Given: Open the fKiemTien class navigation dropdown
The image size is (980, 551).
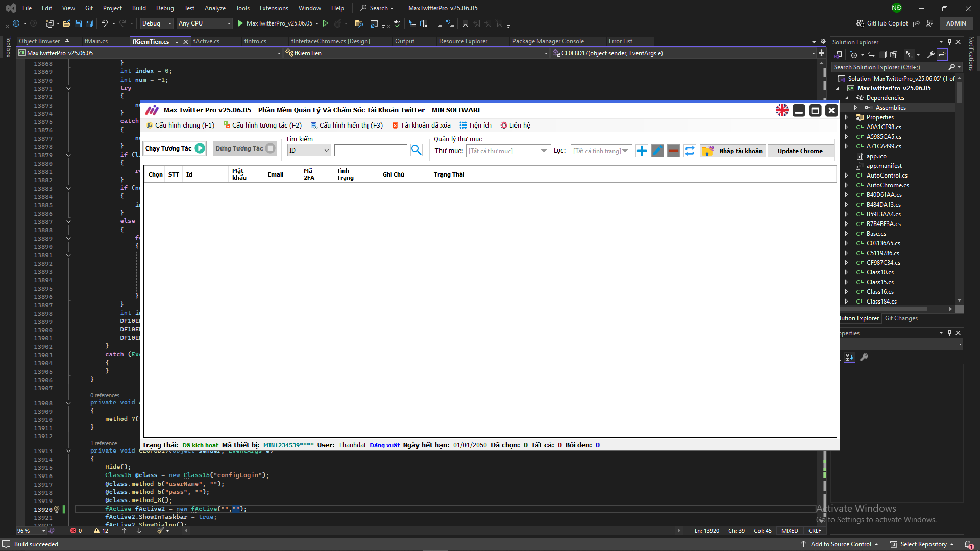Looking at the screenshot, I should pos(416,53).
